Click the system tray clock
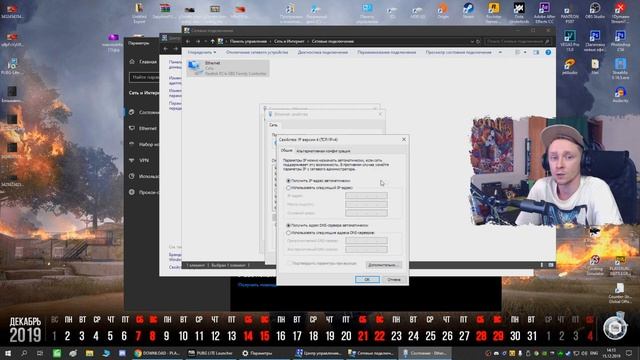 (x=611, y=353)
